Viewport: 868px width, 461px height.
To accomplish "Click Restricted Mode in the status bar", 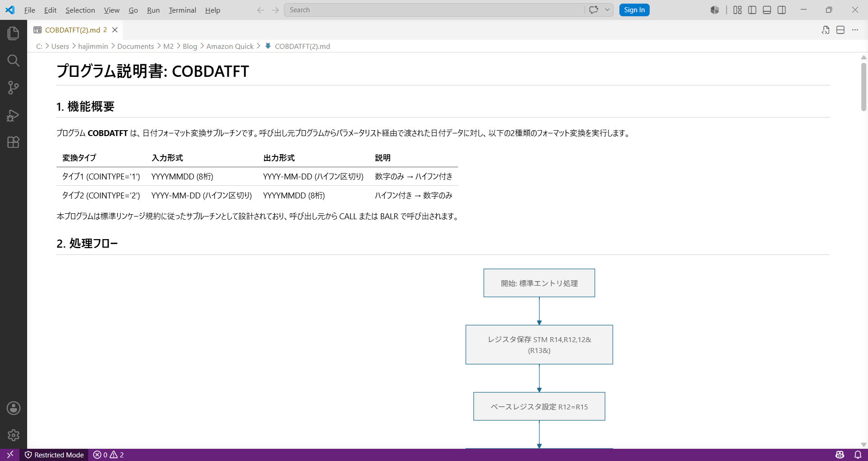I will 54,455.
